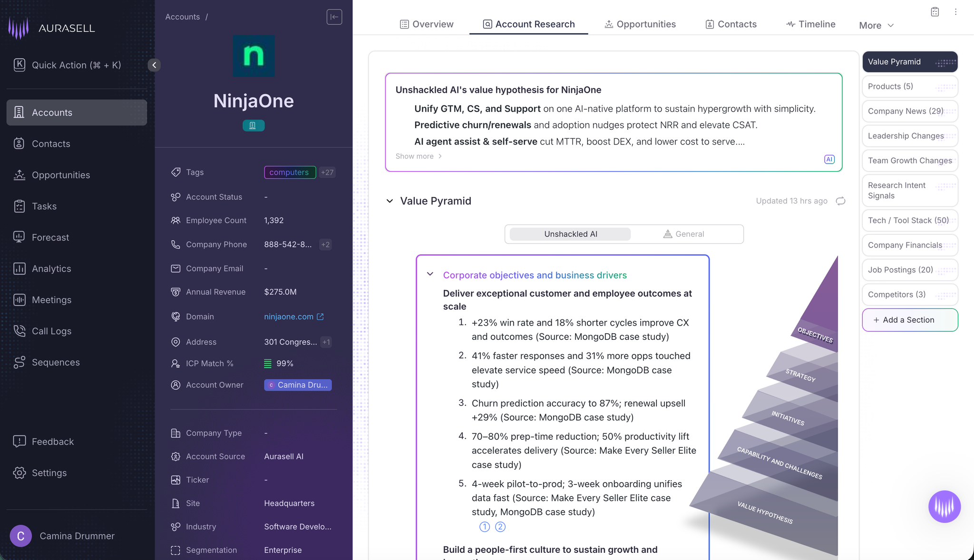The width and height of the screenshot is (974, 560).
Task: Switch to the General pyramid view
Action: pyautogui.click(x=684, y=234)
